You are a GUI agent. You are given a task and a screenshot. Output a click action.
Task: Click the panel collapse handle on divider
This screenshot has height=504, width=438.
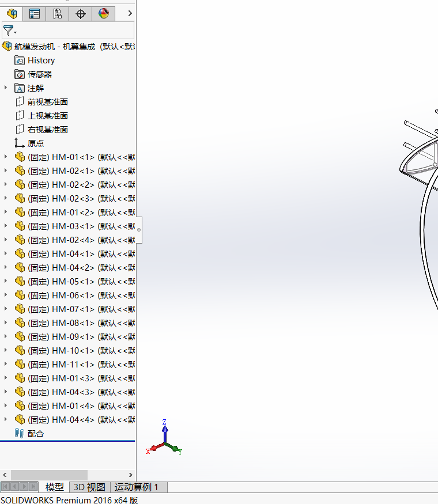[x=139, y=230]
